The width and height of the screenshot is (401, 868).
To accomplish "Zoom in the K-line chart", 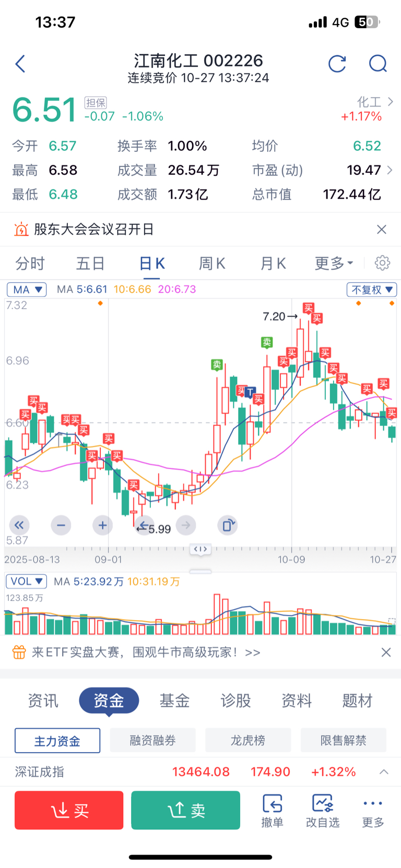I will (x=102, y=525).
